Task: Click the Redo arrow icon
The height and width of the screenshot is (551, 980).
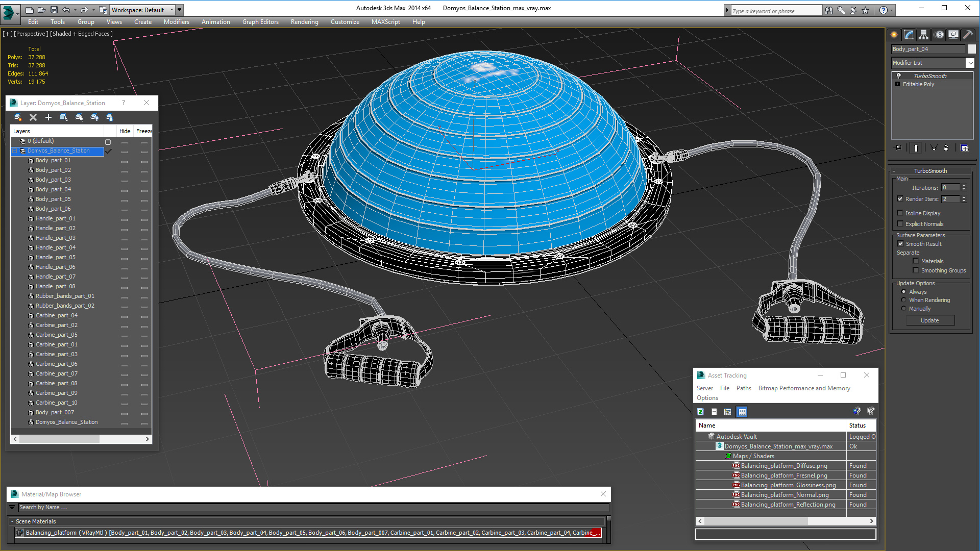Action: 84,10
